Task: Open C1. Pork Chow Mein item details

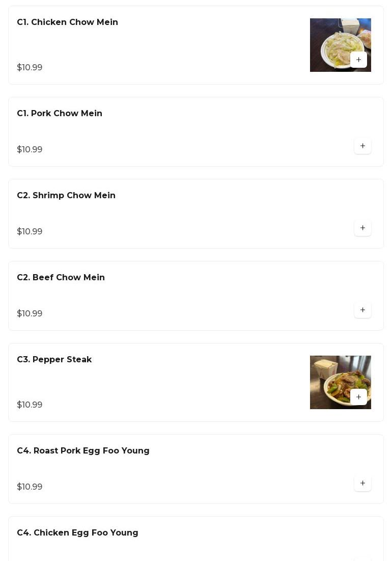Action: point(60,114)
